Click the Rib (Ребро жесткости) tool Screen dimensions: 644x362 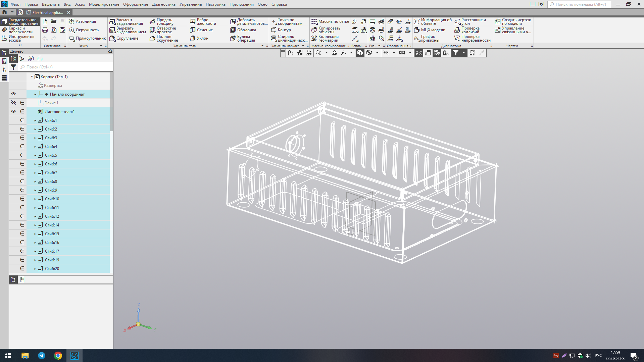pyautogui.click(x=203, y=22)
